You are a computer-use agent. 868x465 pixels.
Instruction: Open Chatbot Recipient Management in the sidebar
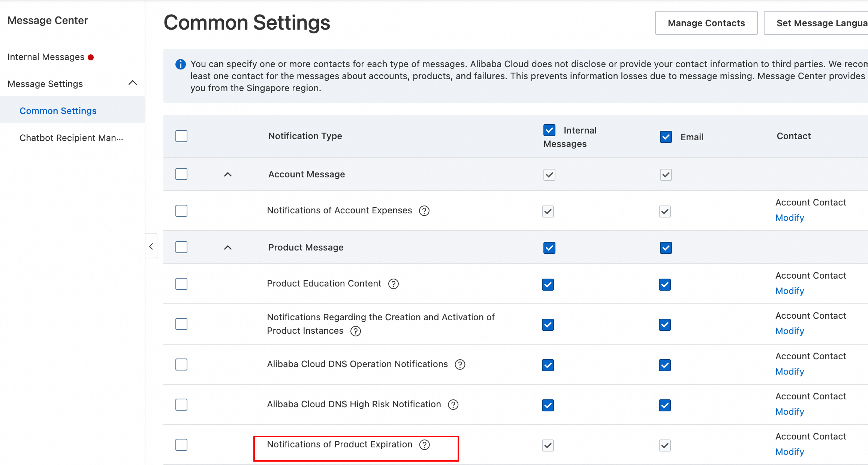coord(71,138)
